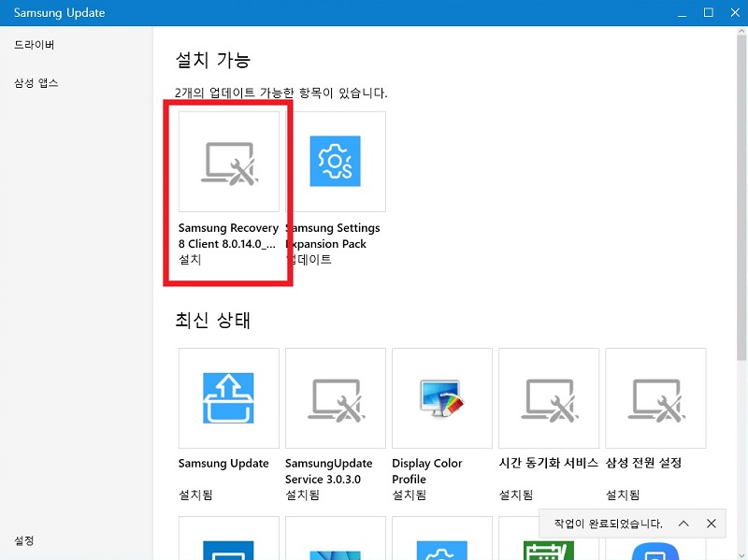Click the blue monitor icon in the bottom row
The height and width of the screenshot is (560, 748).
click(x=228, y=550)
